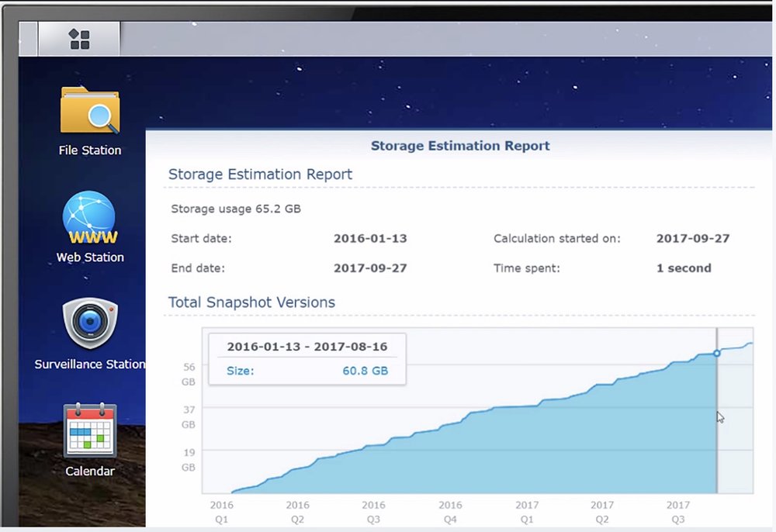Click the Surveillance Station label

coord(90,364)
